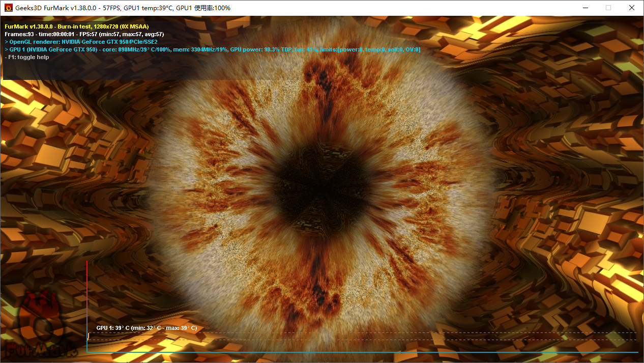This screenshot has height=363, width=644.
Task: Close the FurMark burn-in test window
Action: [x=631, y=8]
